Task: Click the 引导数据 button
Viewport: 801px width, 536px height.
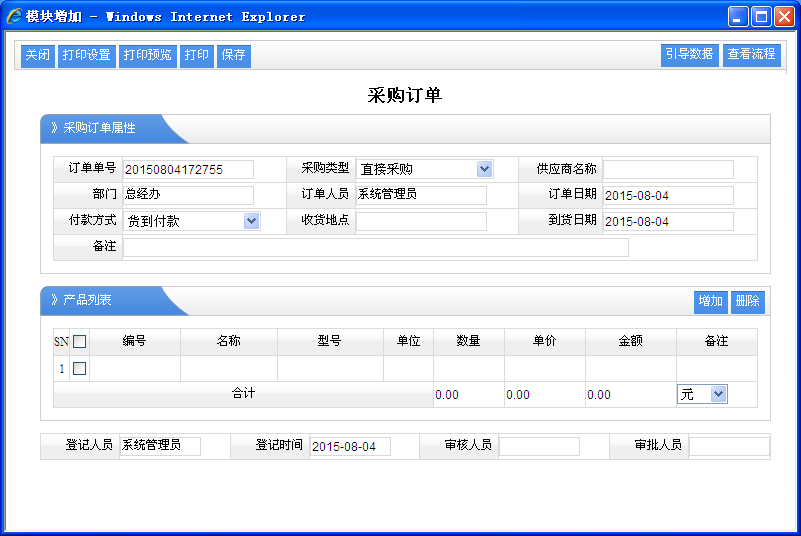Action: point(689,55)
